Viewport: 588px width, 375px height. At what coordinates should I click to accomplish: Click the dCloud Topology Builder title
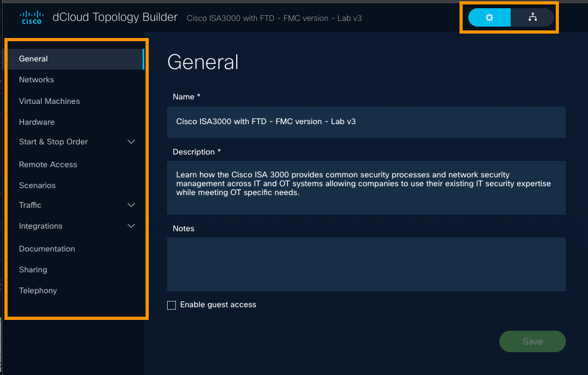pos(115,17)
